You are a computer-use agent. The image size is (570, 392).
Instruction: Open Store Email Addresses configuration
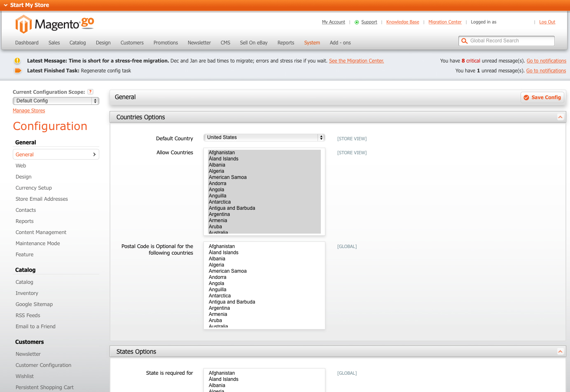[42, 199]
